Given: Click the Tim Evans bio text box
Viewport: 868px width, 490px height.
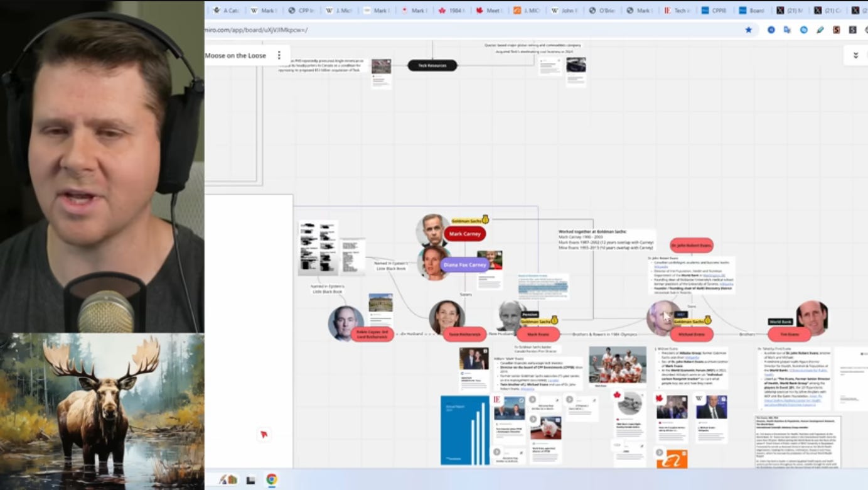Looking at the screenshot, I should point(793,378).
